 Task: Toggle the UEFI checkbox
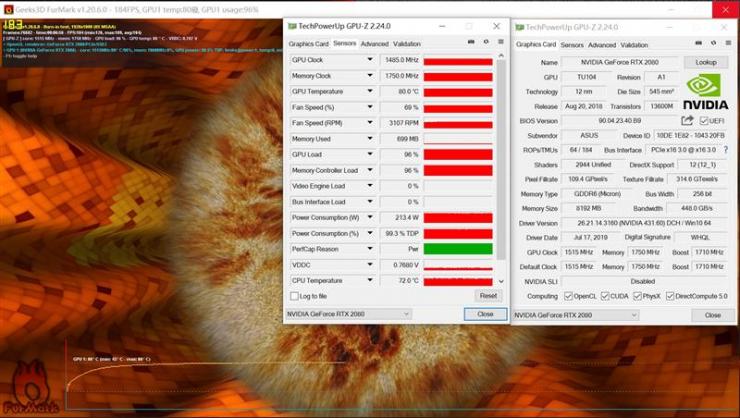click(704, 121)
